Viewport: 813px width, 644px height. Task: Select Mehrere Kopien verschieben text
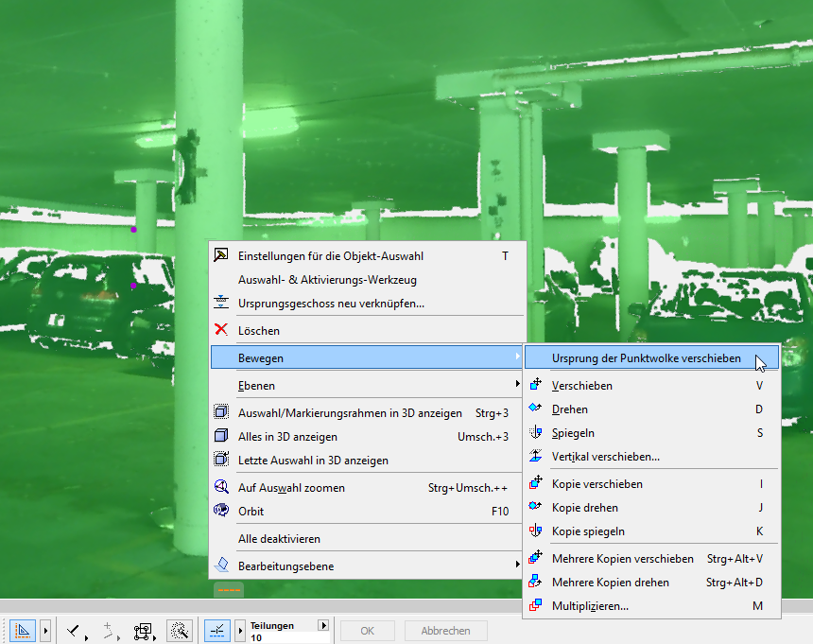point(623,559)
